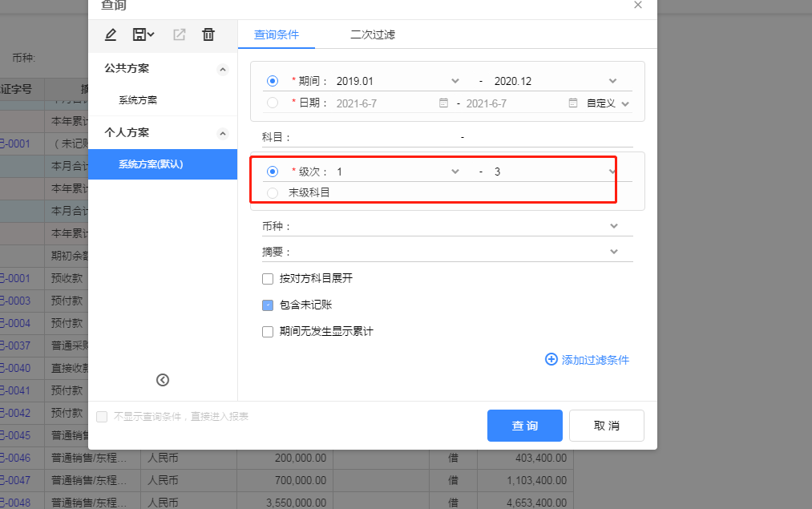This screenshot has height=509, width=812.
Task: Click the 查询 button
Action: coord(524,426)
